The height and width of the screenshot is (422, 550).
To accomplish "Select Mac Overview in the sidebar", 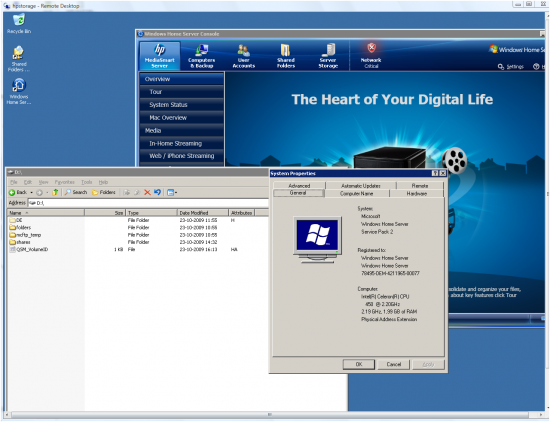I will [x=182, y=118].
